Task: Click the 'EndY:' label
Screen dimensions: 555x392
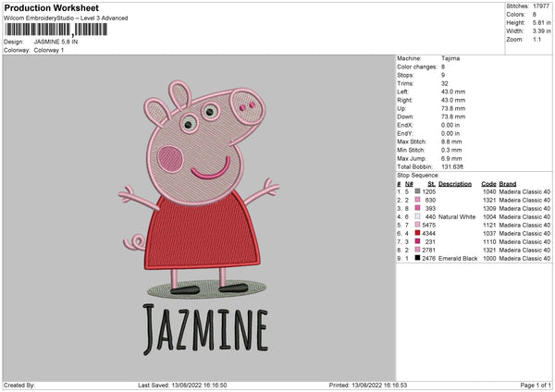Action: tap(405, 133)
